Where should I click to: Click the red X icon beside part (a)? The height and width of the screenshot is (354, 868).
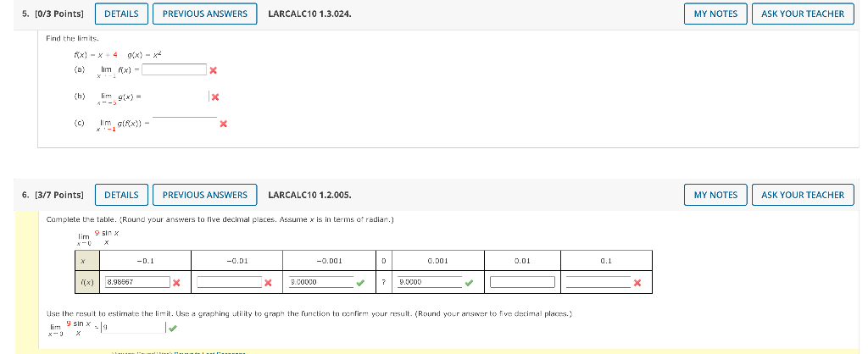tap(213, 70)
